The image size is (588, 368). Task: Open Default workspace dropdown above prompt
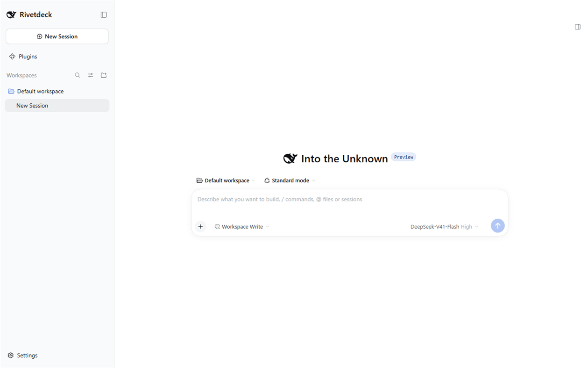pos(226,180)
